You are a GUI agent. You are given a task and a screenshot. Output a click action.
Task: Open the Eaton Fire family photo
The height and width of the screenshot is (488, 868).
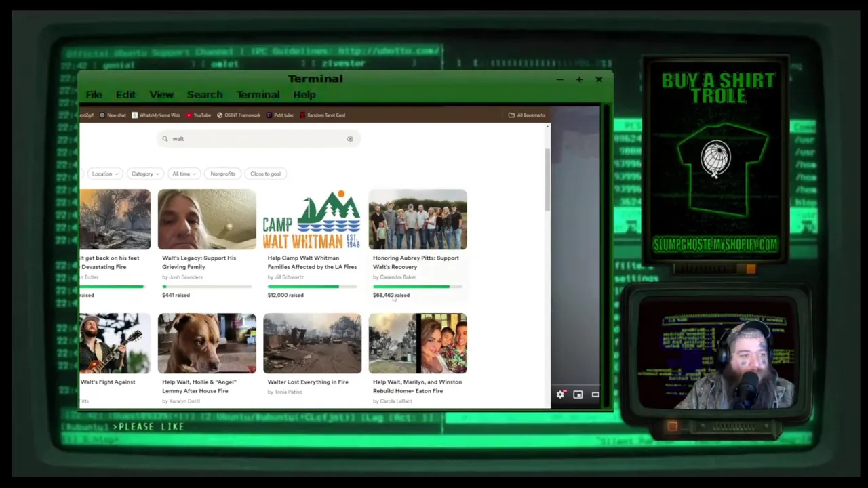pyautogui.click(x=418, y=343)
